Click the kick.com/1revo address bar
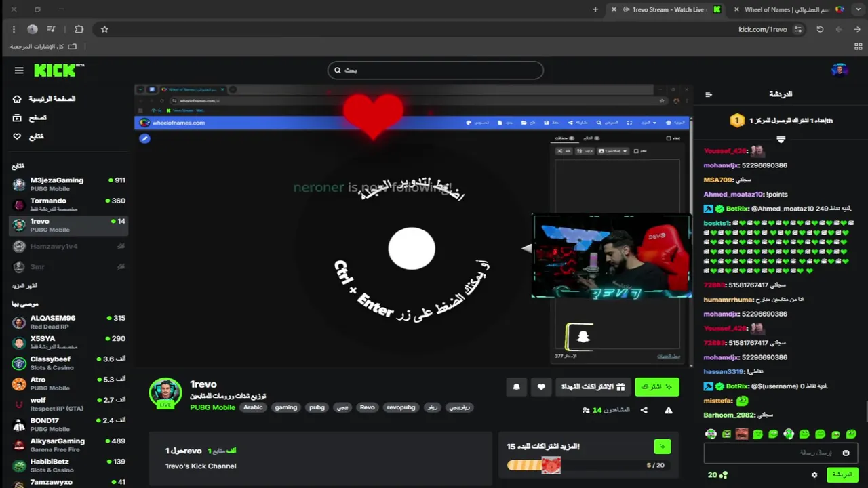Image resolution: width=868 pixels, height=488 pixels. (x=763, y=29)
